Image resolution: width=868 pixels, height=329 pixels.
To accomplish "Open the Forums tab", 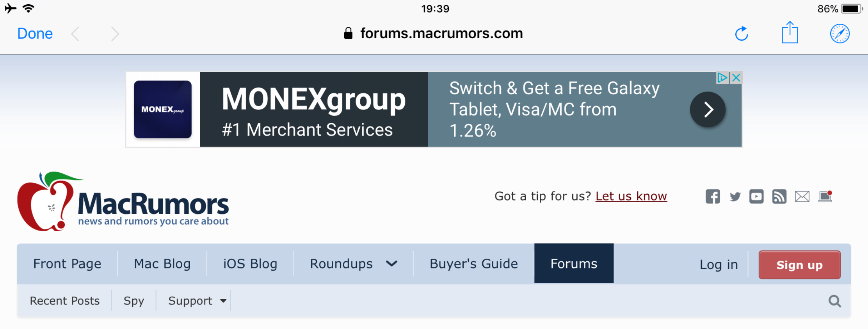I will point(574,264).
